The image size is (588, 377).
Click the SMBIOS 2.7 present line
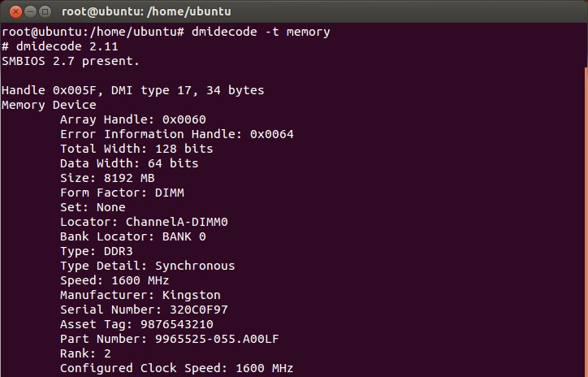click(71, 61)
